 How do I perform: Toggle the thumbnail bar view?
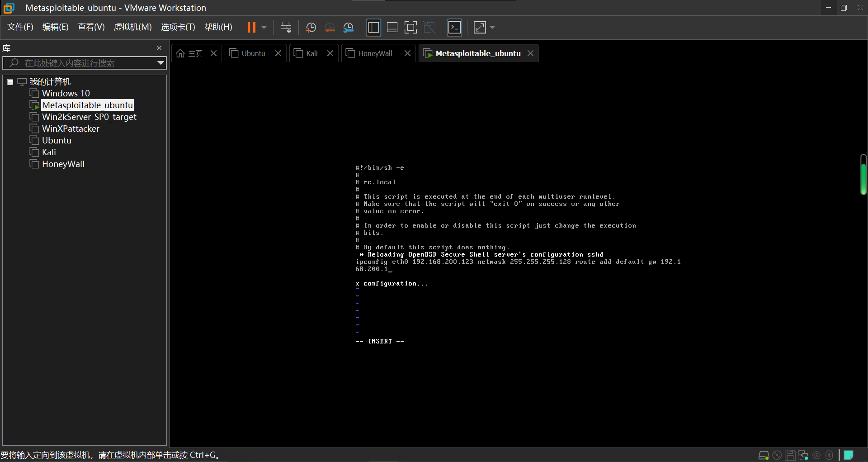392,28
